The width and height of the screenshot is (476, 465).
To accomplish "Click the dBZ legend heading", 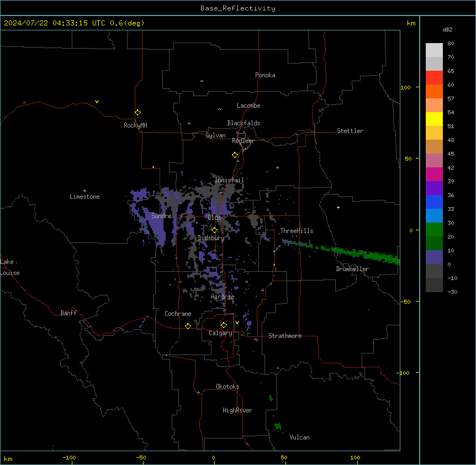I will pos(447,29).
